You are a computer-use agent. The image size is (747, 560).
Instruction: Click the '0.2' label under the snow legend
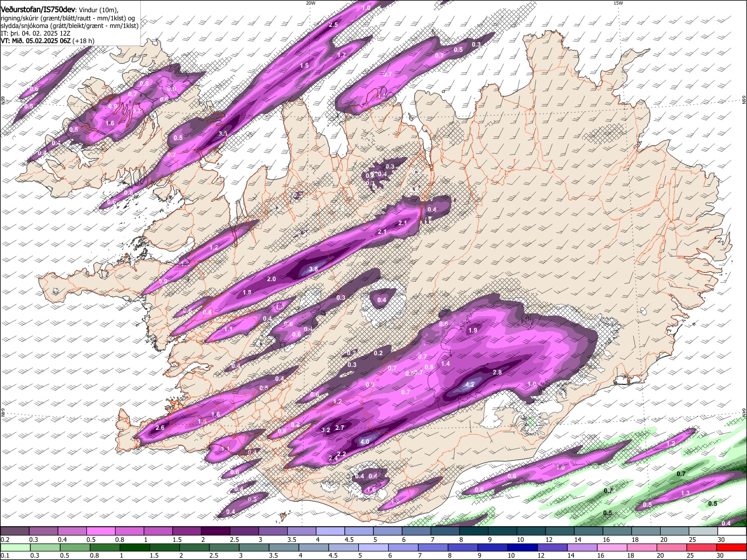(x=5, y=540)
